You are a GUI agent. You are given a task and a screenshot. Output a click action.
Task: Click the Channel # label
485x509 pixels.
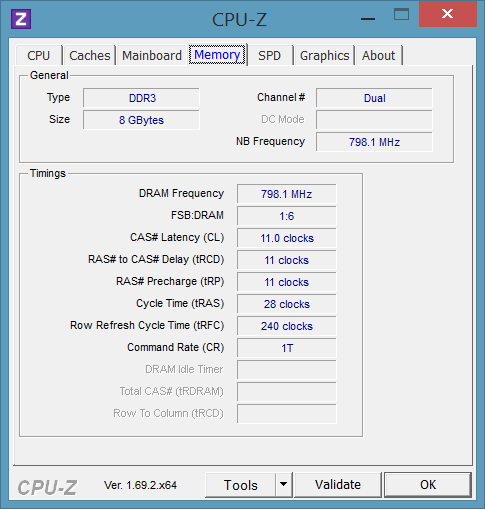click(281, 97)
